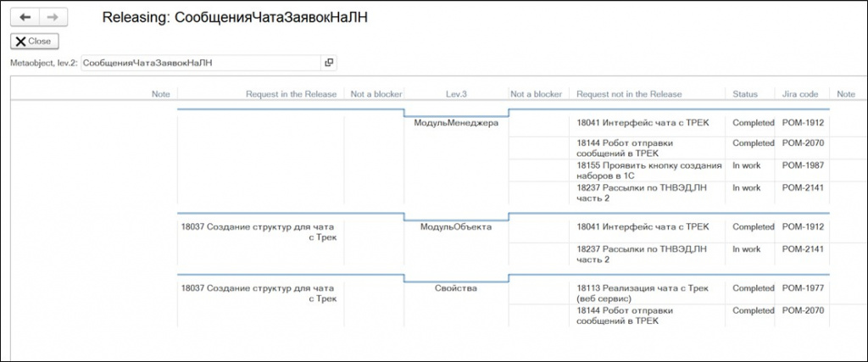Open the Metaobject lev.2 value form icon

[329, 63]
